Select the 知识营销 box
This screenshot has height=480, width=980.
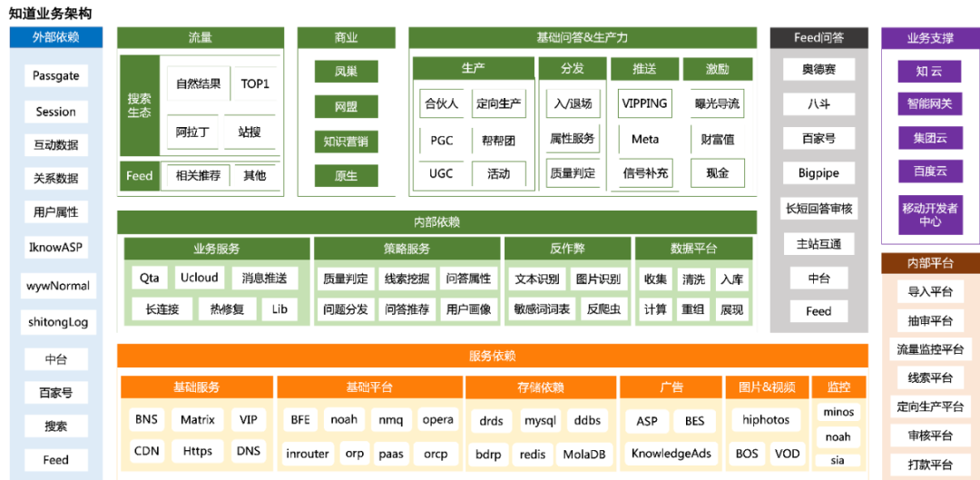pyautogui.click(x=347, y=142)
